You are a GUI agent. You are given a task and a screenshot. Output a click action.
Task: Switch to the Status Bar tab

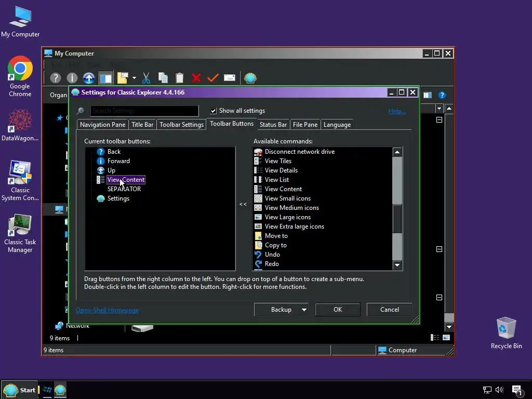(273, 125)
